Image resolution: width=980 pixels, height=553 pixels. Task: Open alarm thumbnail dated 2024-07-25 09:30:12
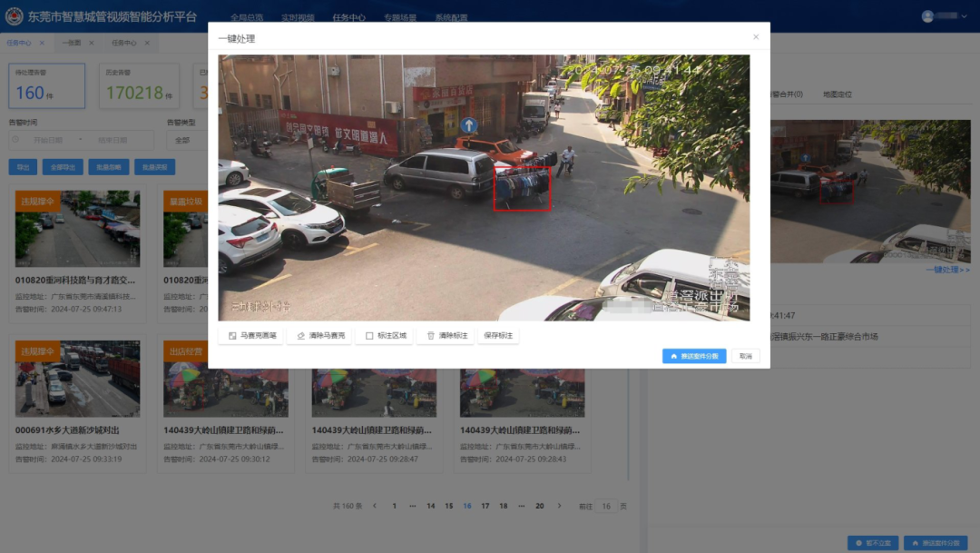click(x=226, y=393)
